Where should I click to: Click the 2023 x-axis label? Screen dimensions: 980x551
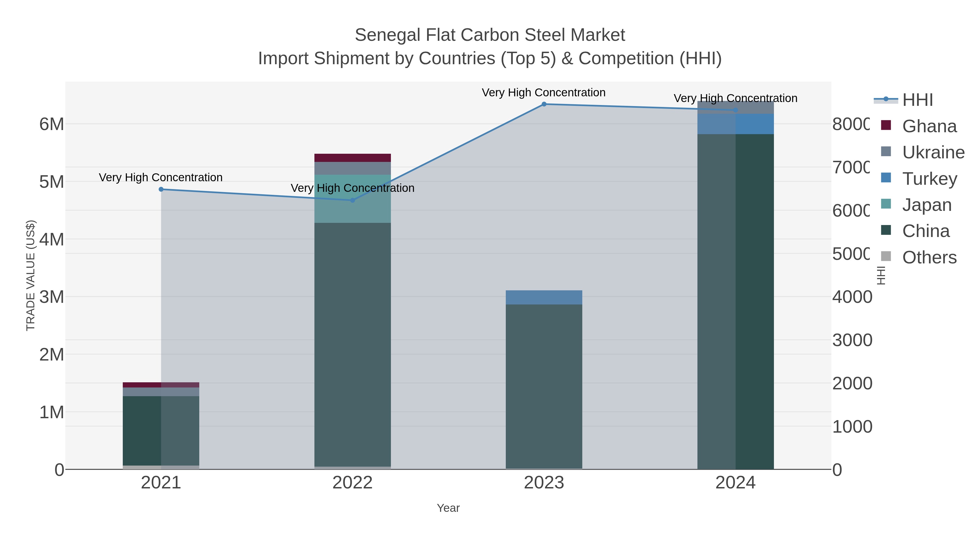coord(544,483)
